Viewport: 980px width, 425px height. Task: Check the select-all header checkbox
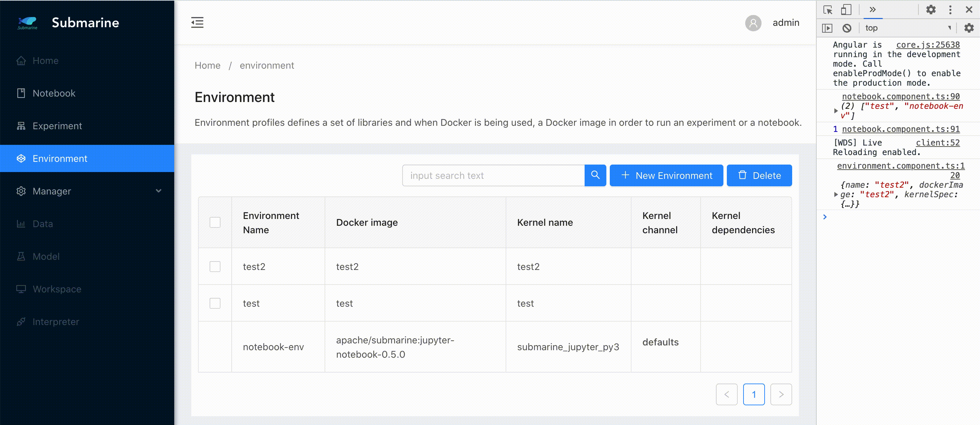215,222
